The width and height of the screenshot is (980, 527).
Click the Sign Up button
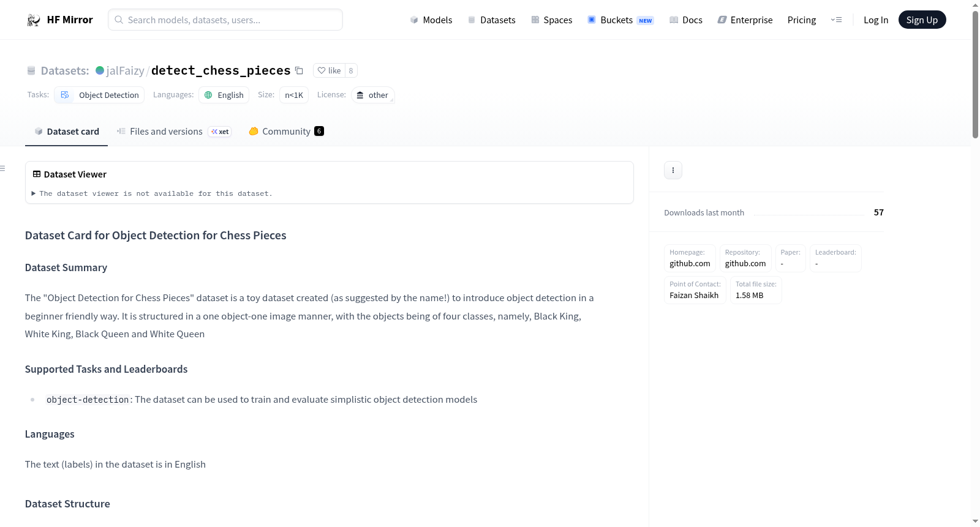click(x=922, y=20)
